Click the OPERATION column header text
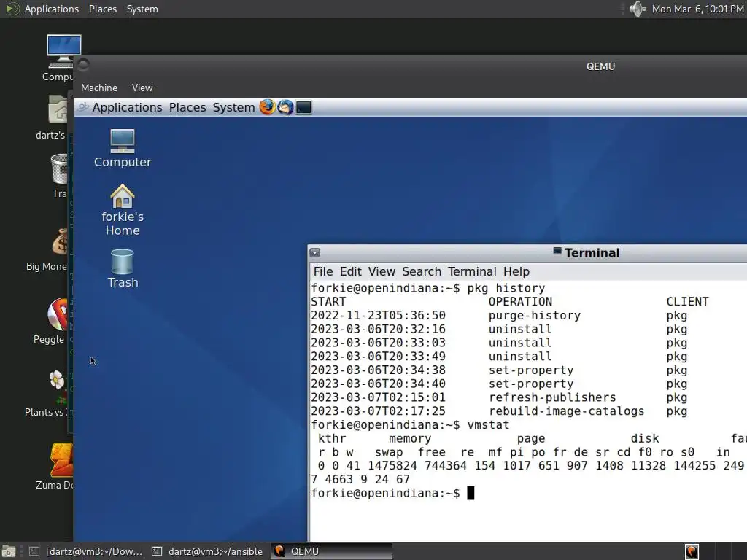Screen dimensions: 747x560 (x=520, y=302)
